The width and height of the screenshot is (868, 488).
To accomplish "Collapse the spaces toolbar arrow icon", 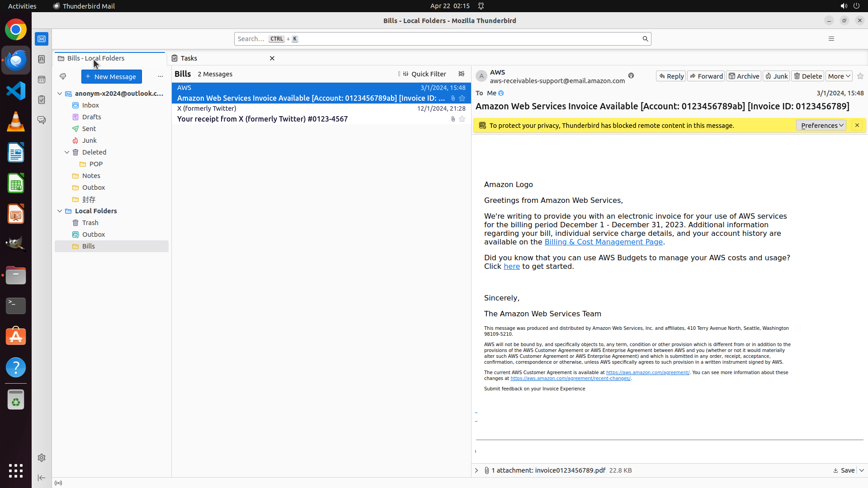I will click(x=42, y=478).
